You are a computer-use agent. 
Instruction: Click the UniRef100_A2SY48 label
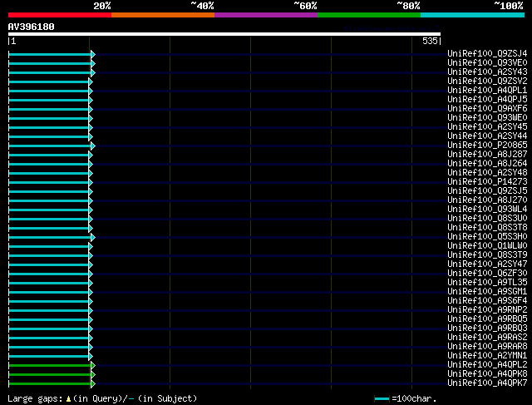[487, 173]
